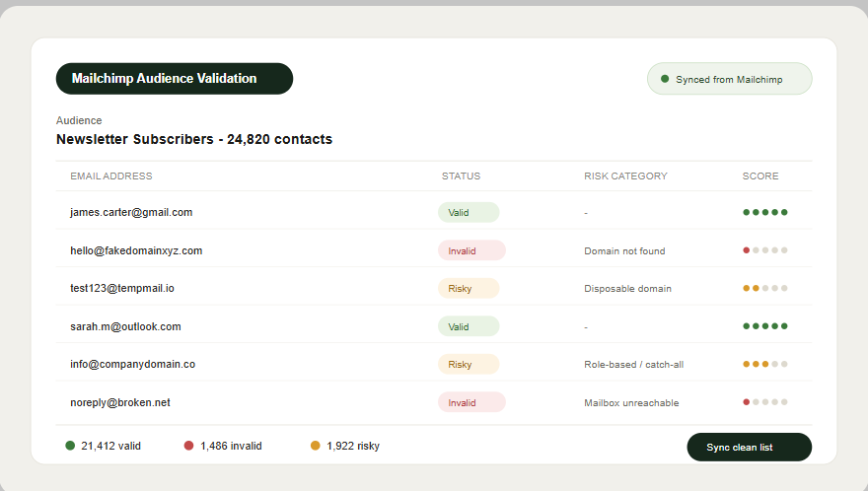Click the score dots for sarah.m@outlook.com
This screenshot has width=868, height=491.
click(765, 326)
